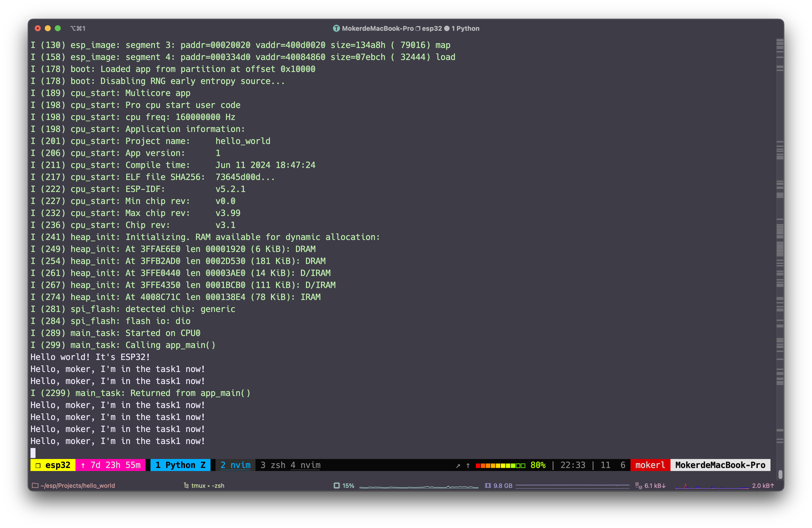Click the 'Returned from app_main()' log line
The image size is (812, 528).
pos(140,393)
